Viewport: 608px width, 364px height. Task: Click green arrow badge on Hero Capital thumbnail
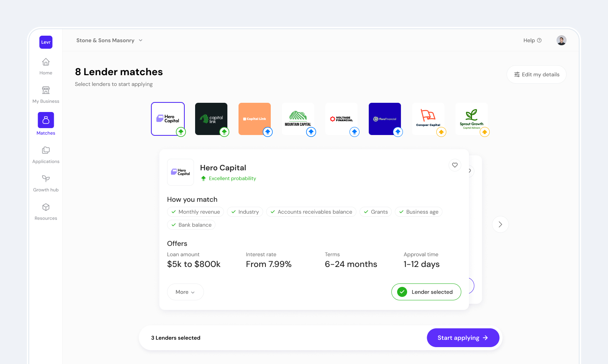tap(181, 132)
